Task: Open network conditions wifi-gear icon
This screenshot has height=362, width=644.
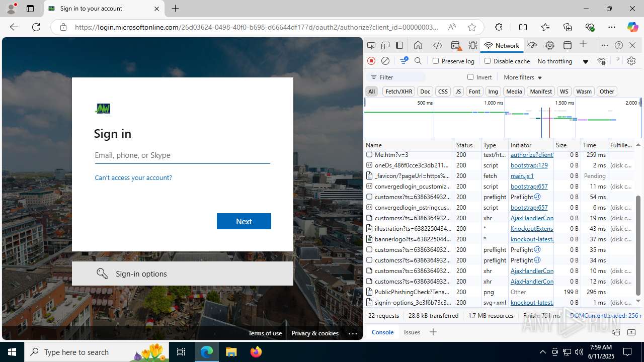Action: (601, 61)
